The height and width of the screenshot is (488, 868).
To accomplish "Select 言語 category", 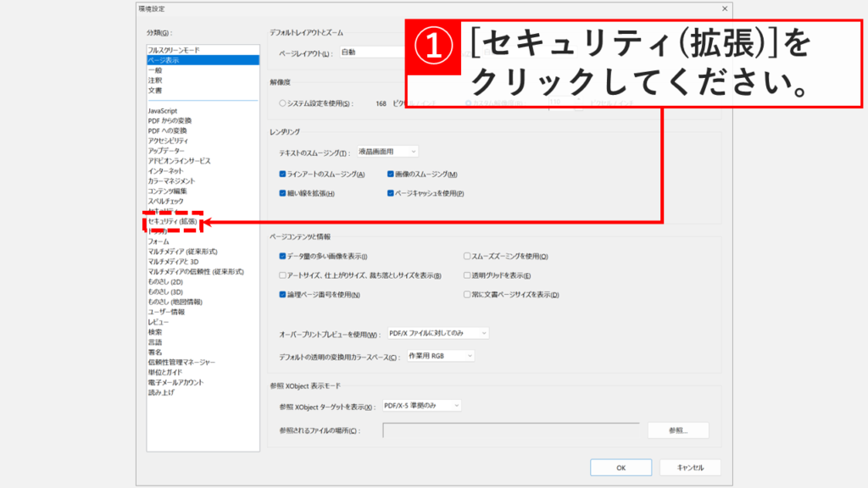I will point(155,342).
